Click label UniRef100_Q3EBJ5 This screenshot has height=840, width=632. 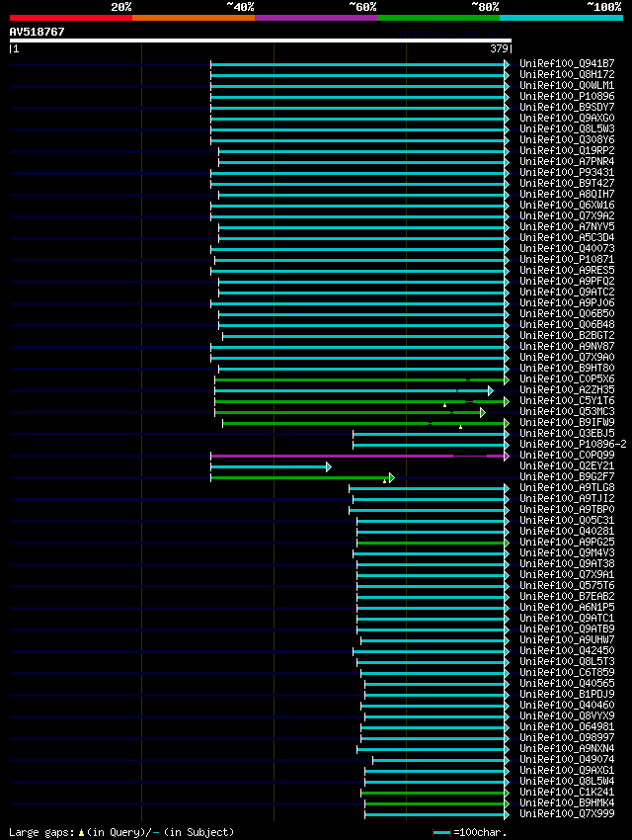(567, 434)
